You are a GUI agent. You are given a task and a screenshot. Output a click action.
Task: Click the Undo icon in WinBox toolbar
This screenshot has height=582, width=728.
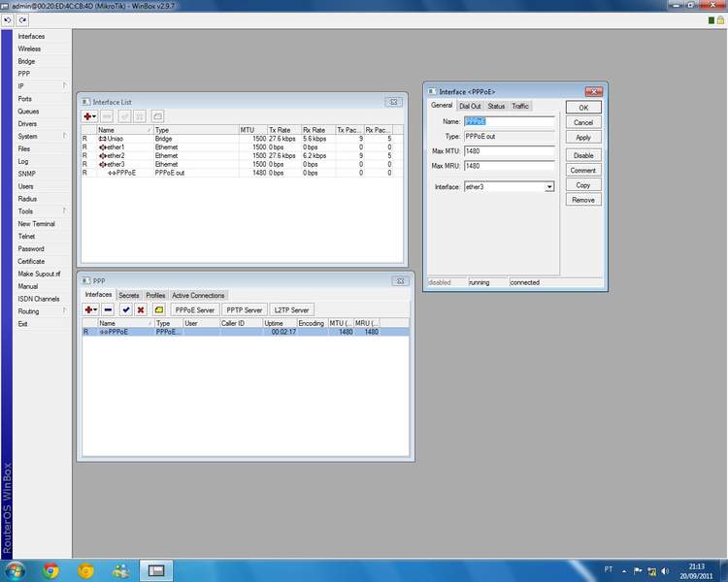coord(8,20)
